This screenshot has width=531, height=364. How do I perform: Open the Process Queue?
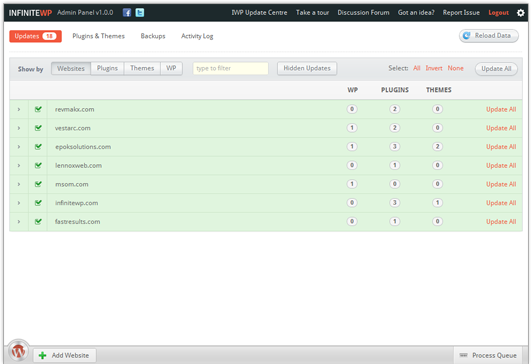pyautogui.click(x=488, y=355)
